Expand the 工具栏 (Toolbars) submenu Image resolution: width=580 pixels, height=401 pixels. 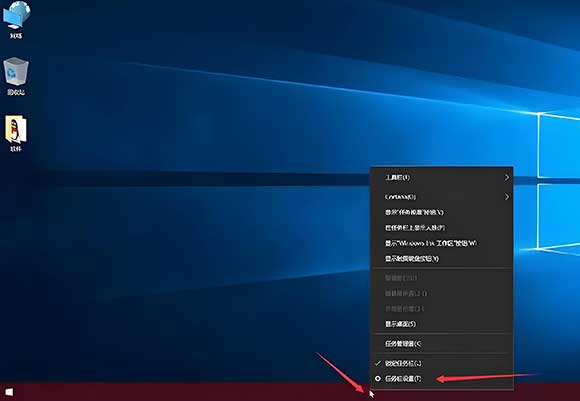pos(442,178)
